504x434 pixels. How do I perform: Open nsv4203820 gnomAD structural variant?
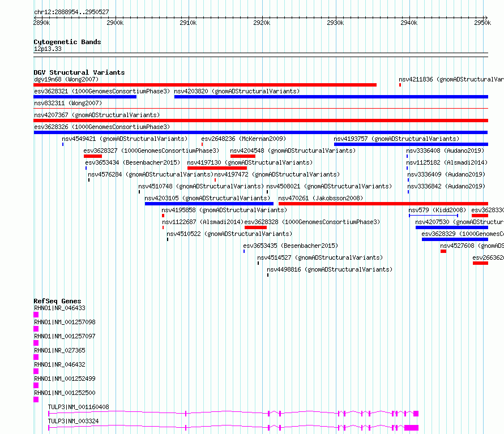tap(237, 91)
